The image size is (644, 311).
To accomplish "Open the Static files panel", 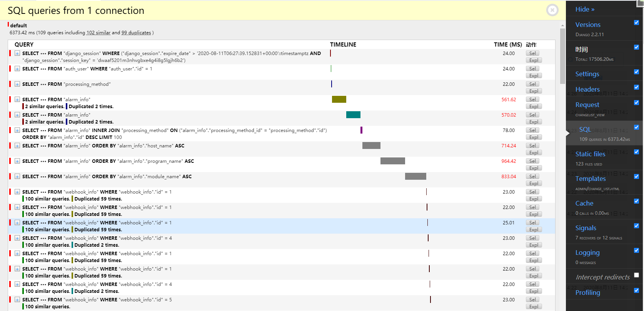I will click(590, 154).
